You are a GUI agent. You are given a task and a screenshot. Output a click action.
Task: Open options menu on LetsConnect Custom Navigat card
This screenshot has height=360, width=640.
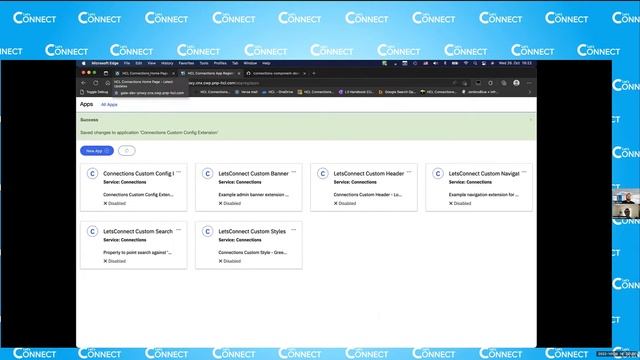click(524, 172)
